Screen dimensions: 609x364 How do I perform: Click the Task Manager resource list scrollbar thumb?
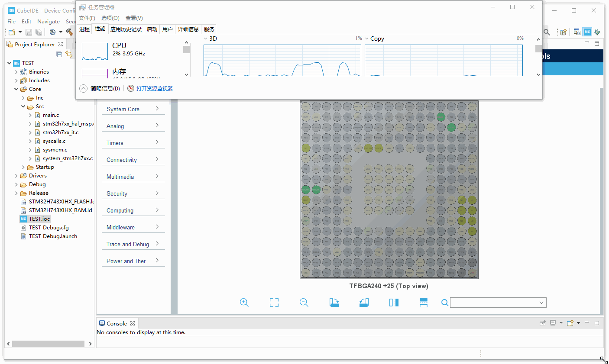tap(187, 49)
